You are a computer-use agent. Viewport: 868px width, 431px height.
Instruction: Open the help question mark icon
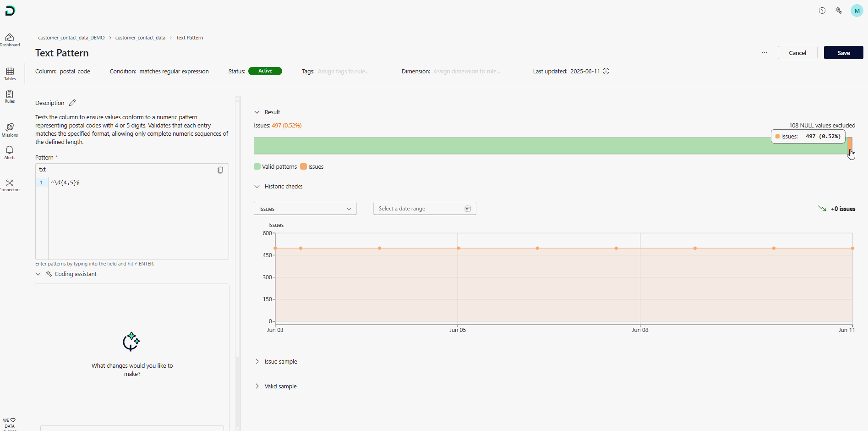(822, 11)
